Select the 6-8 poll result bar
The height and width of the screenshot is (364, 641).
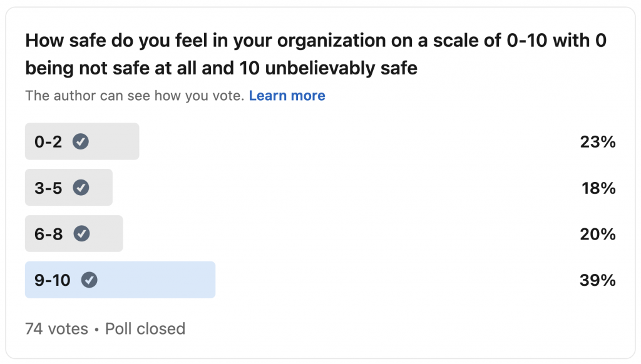tap(74, 234)
